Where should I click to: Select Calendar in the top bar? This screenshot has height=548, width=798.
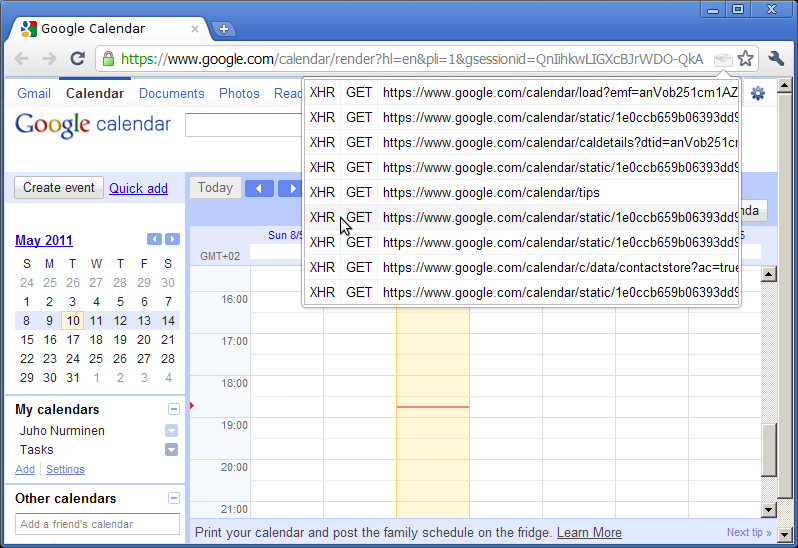click(x=95, y=94)
